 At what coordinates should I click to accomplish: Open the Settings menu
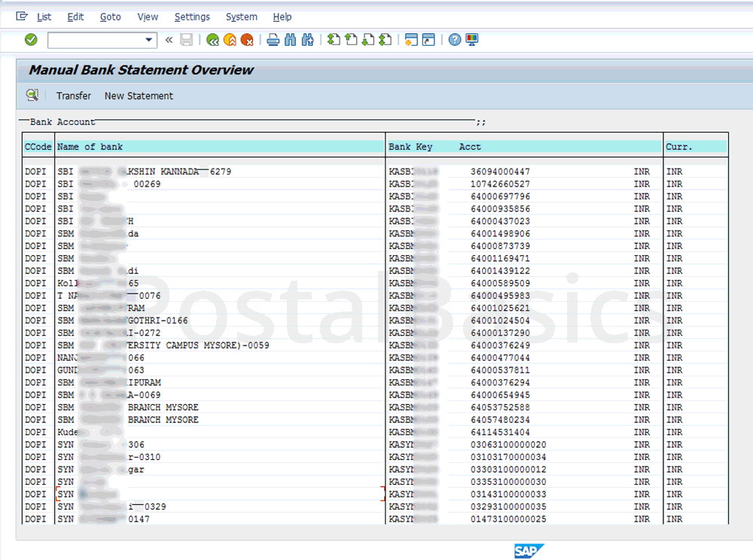(x=192, y=17)
